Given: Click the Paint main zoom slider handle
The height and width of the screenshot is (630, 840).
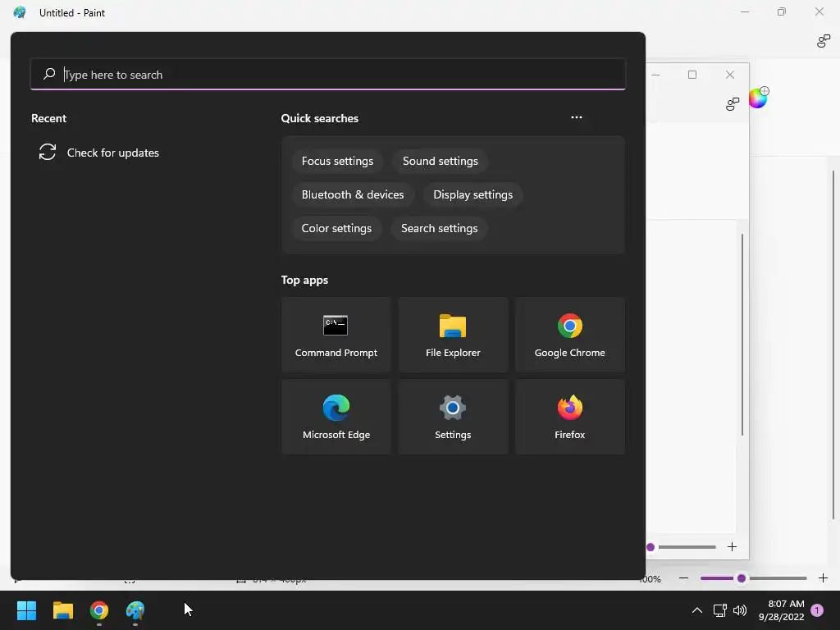Looking at the screenshot, I should 742,578.
